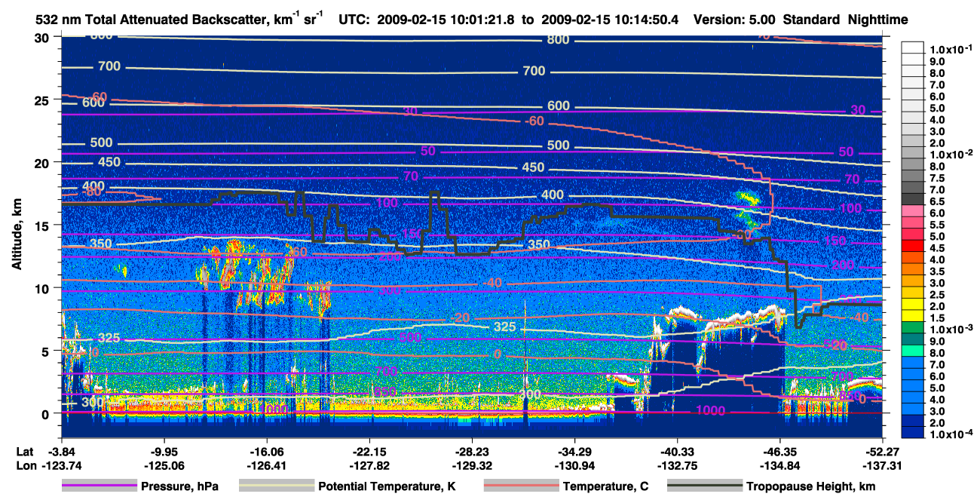Select longitude value '-123.74'
The height and width of the screenshot is (503, 980).
[60, 465]
